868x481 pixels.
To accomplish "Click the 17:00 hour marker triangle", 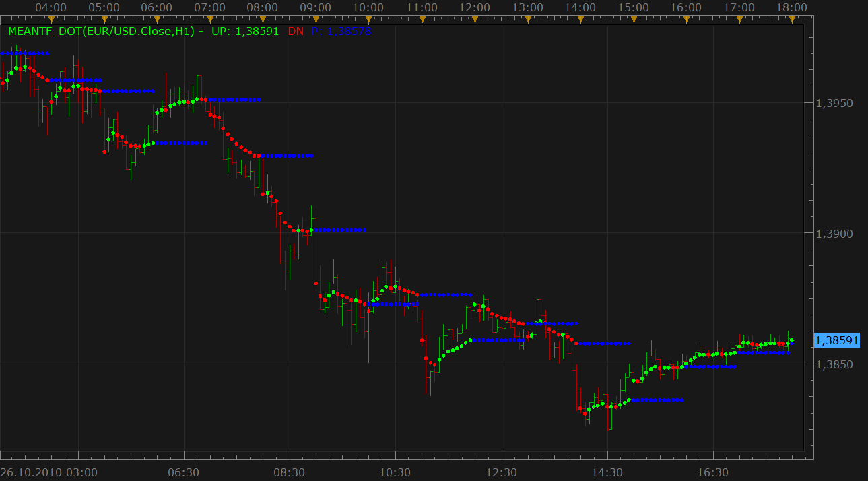I will pos(739,19).
